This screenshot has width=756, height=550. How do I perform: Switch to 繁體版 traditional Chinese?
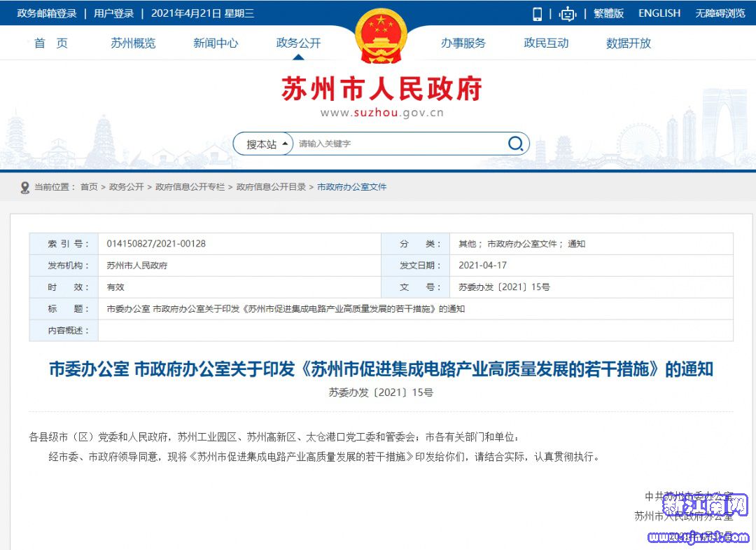pyautogui.click(x=608, y=13)
